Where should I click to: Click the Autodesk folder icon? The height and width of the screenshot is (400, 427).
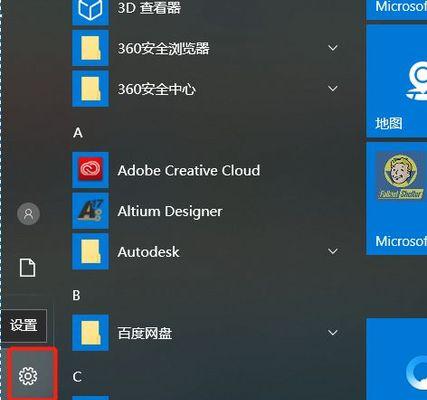pos(90,251)
